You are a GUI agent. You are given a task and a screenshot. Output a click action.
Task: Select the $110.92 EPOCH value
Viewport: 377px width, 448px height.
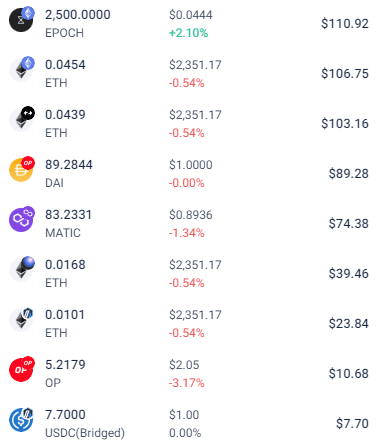point(345,24)
